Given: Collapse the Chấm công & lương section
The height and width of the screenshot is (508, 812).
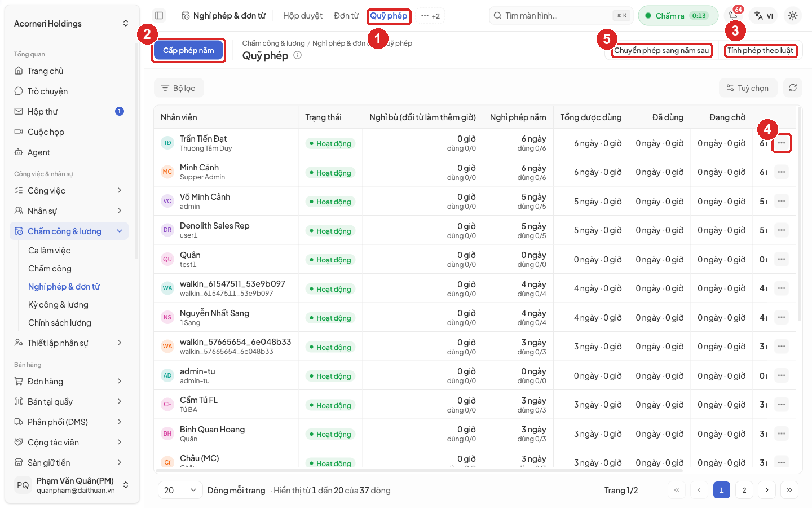Looking at the screenshot, I should click(69, 231).
